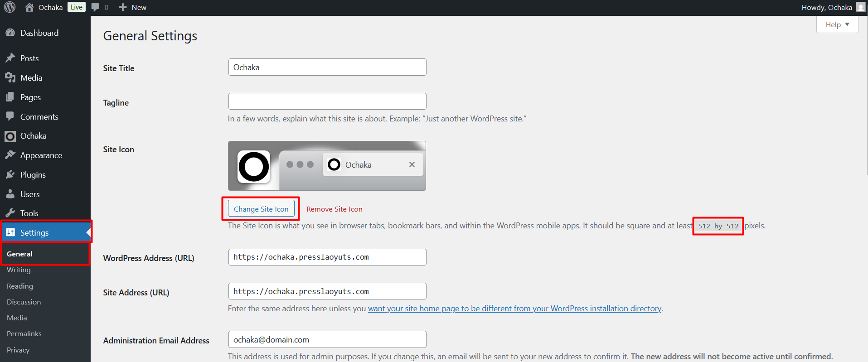Open the comments bubble icon in admin bar

click(x=95, y=7)
